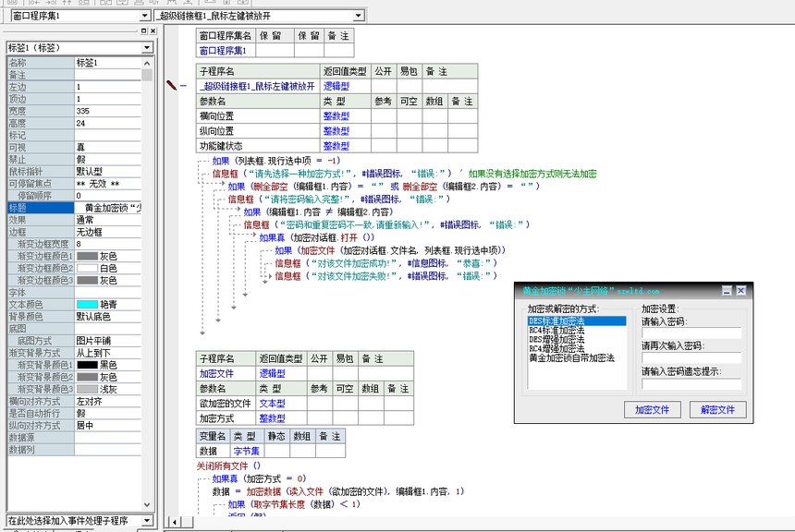Change 效果 value 通常
Viewport: 795px width, 532px height.
coord(108,220)
